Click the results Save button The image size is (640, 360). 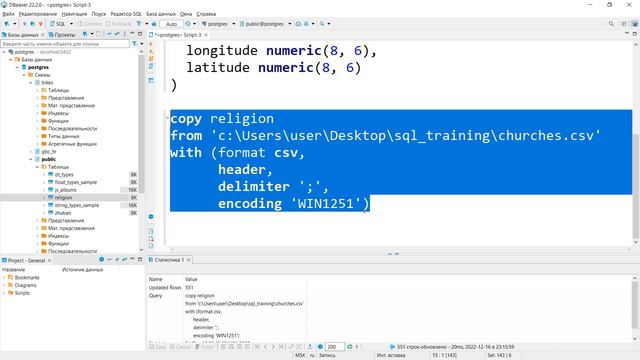[x=158, y=347]
